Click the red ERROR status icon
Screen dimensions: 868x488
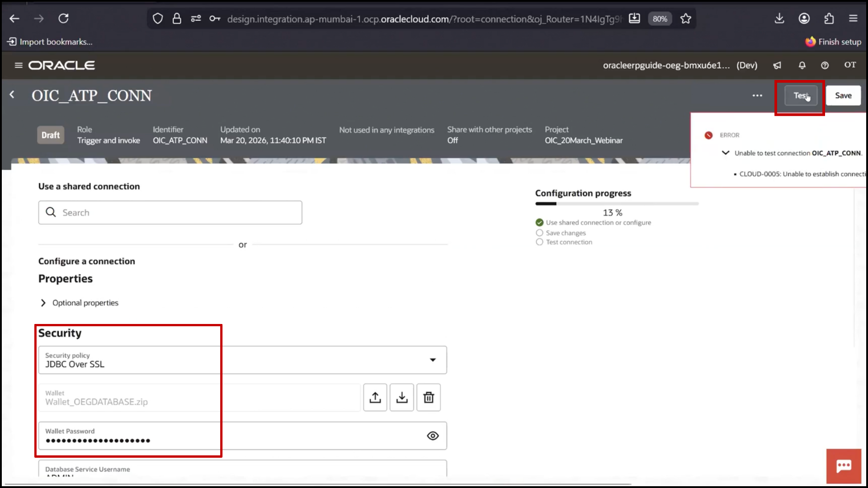[708, 135]
